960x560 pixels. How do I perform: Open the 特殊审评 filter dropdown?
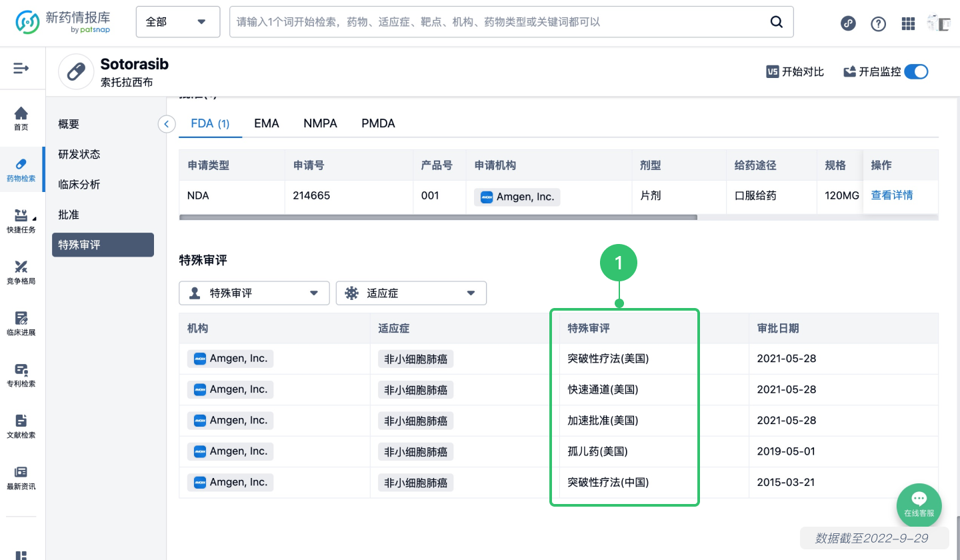point(254,293)
